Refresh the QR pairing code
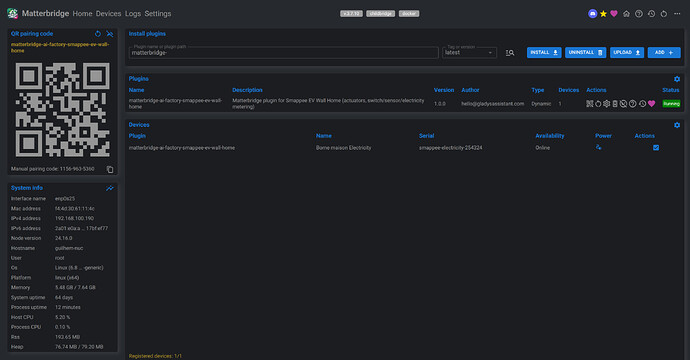 (98, 33)
